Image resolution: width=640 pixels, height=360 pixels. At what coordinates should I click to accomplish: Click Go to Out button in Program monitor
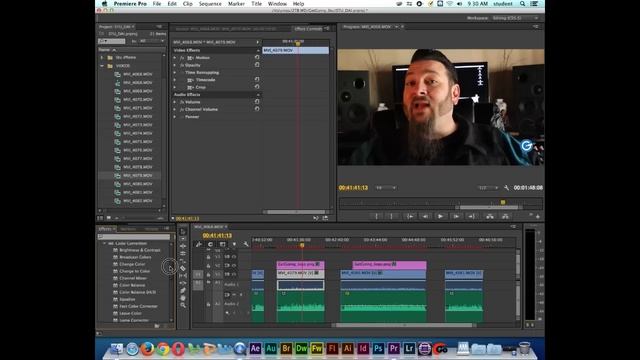pos(471,216)
